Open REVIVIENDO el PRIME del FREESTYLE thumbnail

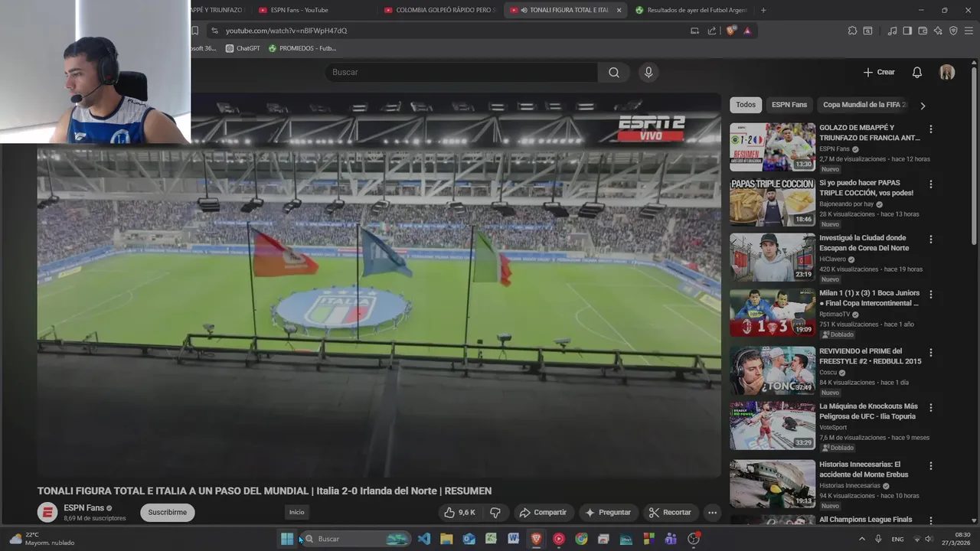(773, 370)
